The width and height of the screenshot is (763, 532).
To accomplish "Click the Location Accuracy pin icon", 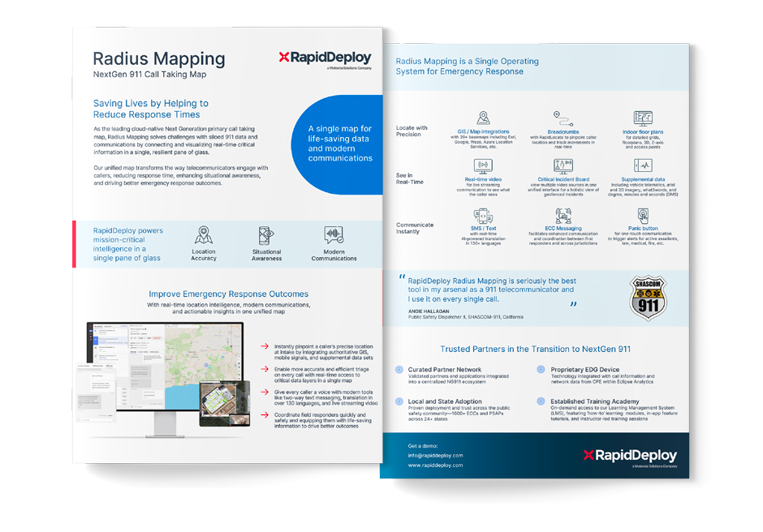I will 204,235.
